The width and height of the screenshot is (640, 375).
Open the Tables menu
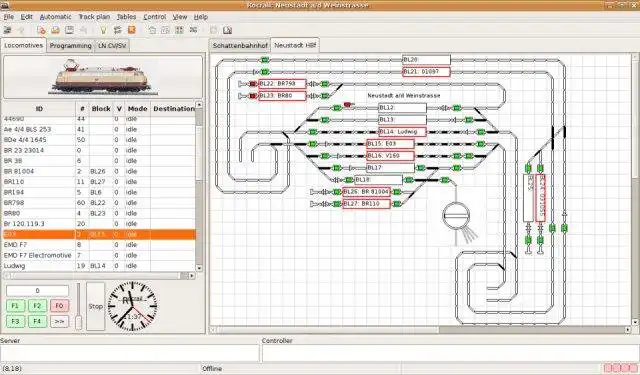tap(127, 17)
